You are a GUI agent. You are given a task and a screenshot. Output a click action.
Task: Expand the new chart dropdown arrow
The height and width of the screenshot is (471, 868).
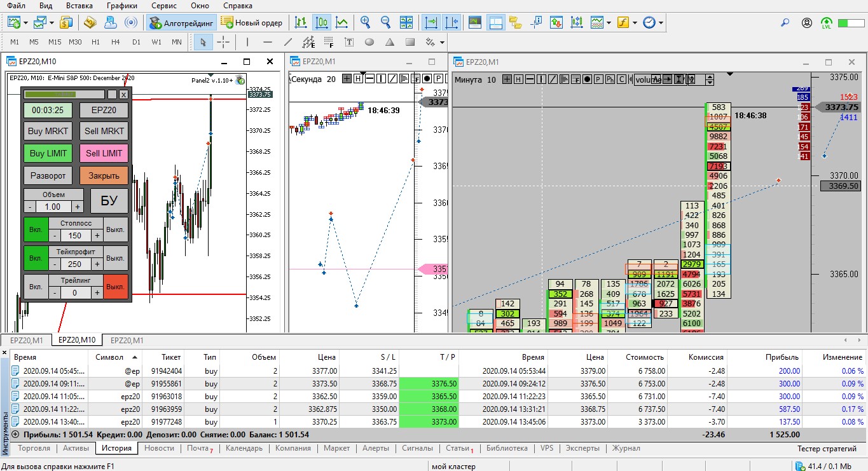pyautogui.click(x=26, y=23)
